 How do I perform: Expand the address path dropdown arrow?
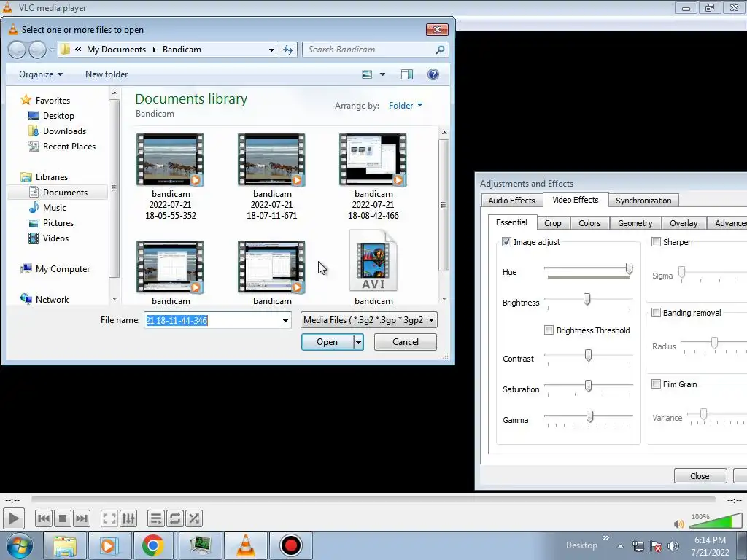[x=271, y=50]
